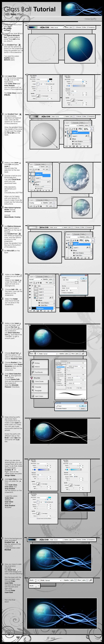Open Overlay blend dropdown in Layer 4 panel
104x644 pixels.
click(34, 167)
